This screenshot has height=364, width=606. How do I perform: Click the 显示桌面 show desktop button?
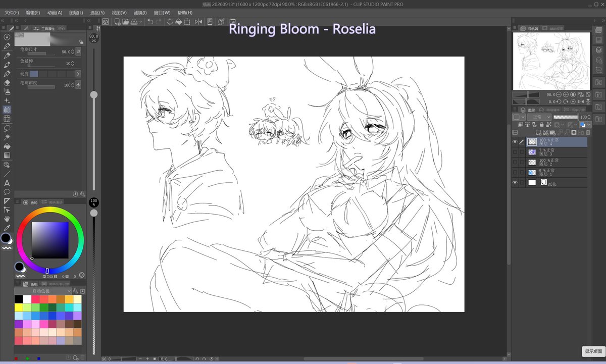593,351
